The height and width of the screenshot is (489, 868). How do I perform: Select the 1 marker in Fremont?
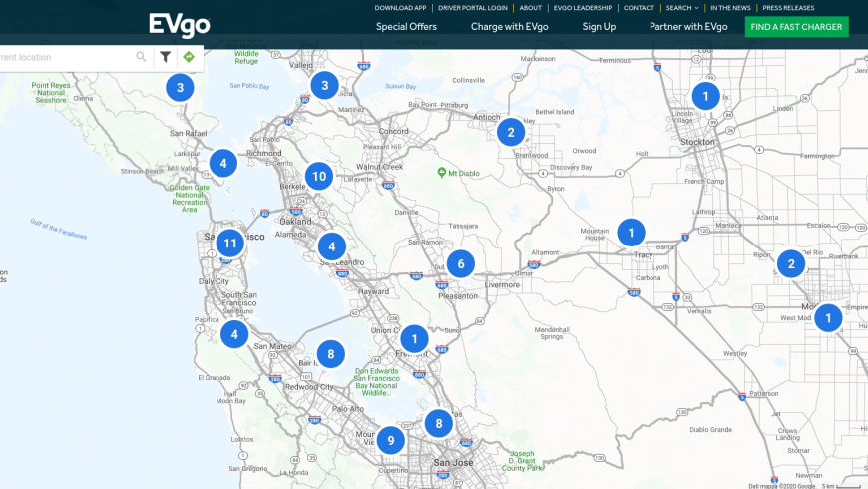point(415,339)
